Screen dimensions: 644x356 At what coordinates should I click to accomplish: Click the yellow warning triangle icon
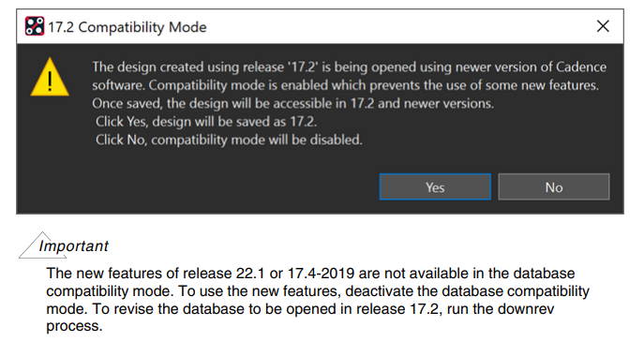(50, 77)
